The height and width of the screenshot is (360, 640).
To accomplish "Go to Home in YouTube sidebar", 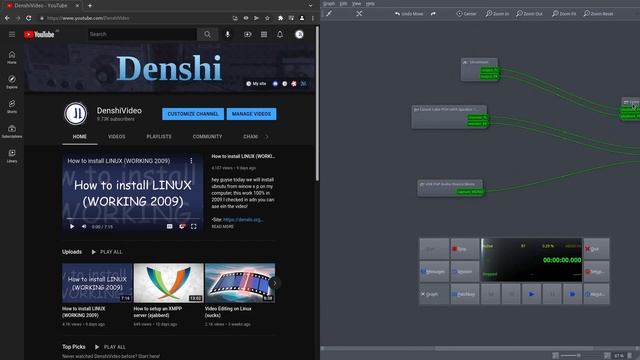I will coord(12,57).
